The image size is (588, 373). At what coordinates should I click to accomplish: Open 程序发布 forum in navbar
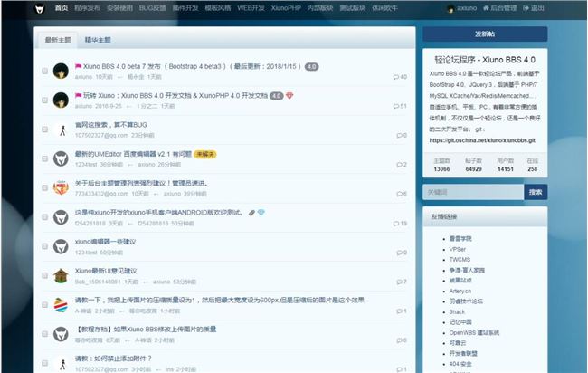point(87,8)
